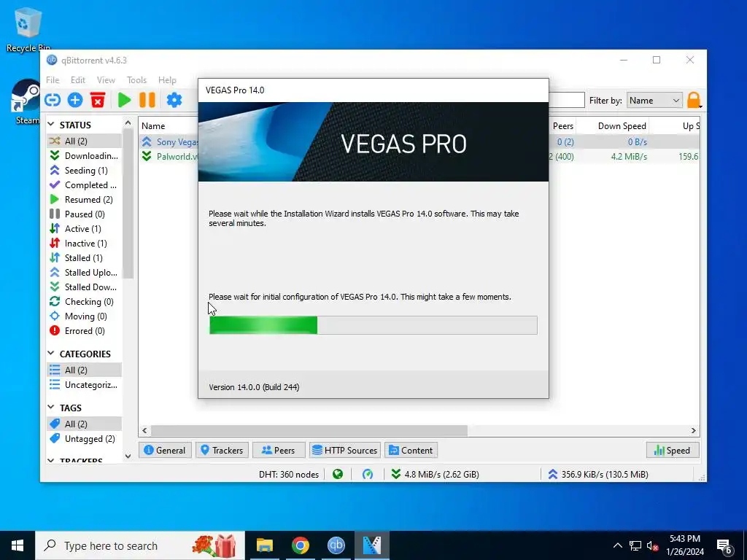
Task: Click the torrent list horizontal scrollbar
Action: [309, 430]
